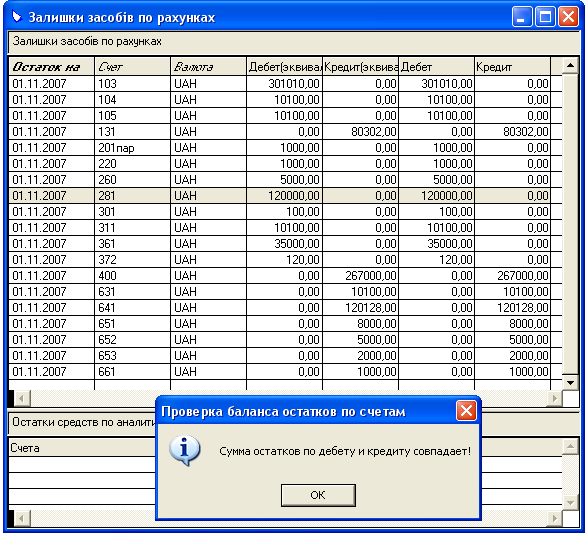Image resolution: width=587 pixels, height=536 pixels.
Task: Click left arrow of lower horizontal scrollbar
Action: pos(22,518)
